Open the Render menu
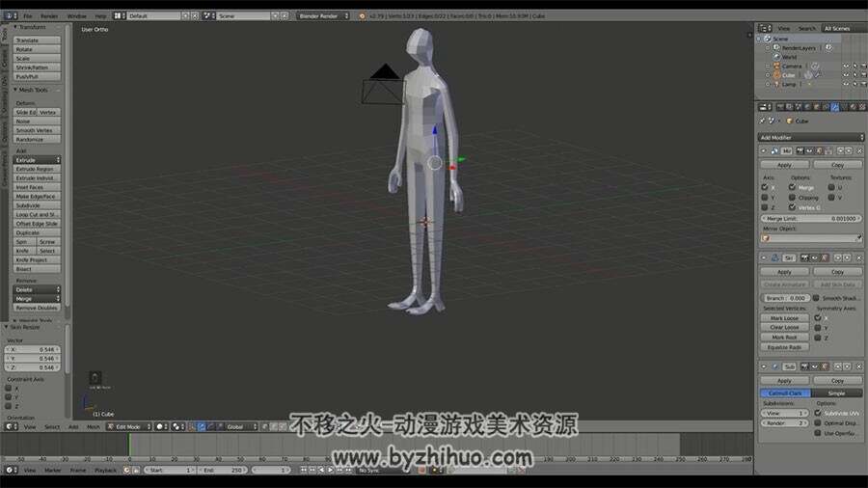Viewport: 868px width, 488px height. click(49, 16)
